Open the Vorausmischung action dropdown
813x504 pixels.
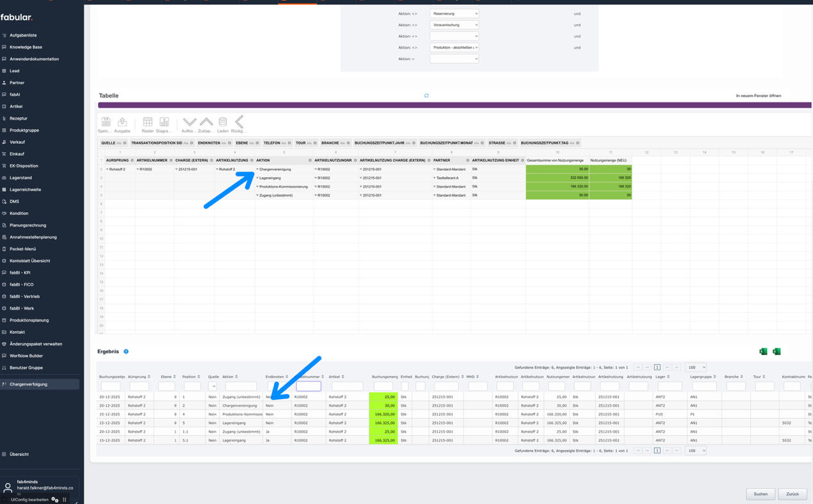(x=454, y=25)
